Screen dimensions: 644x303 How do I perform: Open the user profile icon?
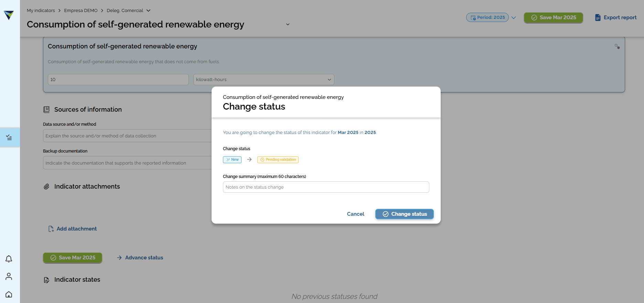click(9, 277)
